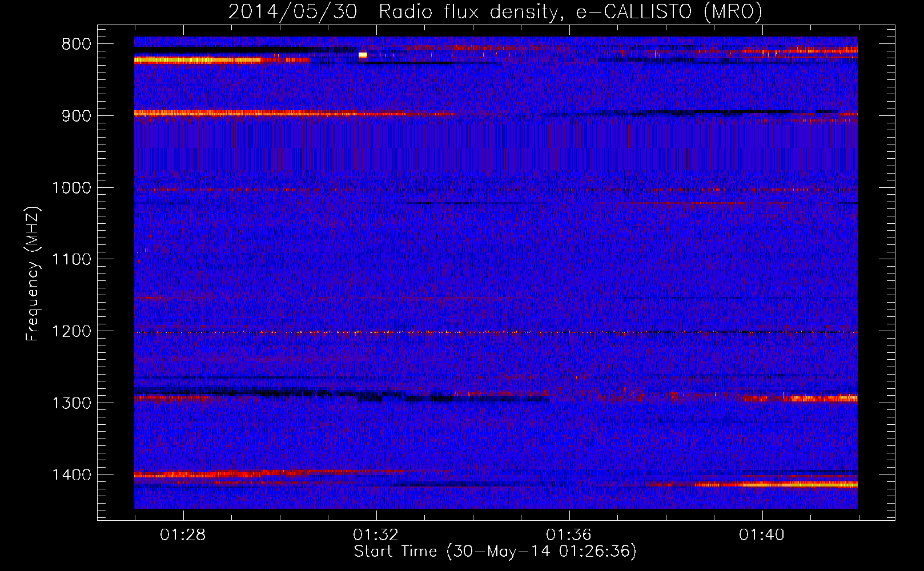Screen dimensions: 924x571
Task: Click the 800 frequency axis label
Action: tap(76, 45)
